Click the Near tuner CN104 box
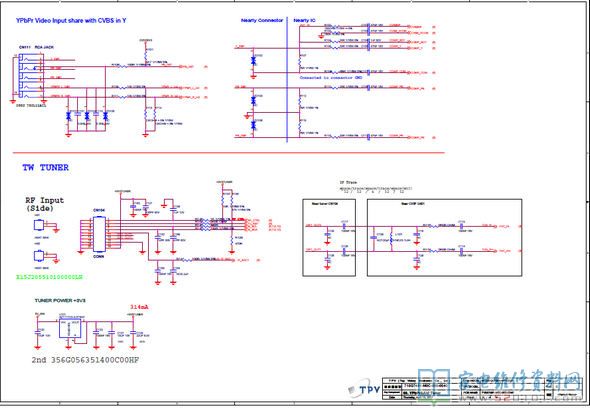Screen dimensions: 590x409 329,237
